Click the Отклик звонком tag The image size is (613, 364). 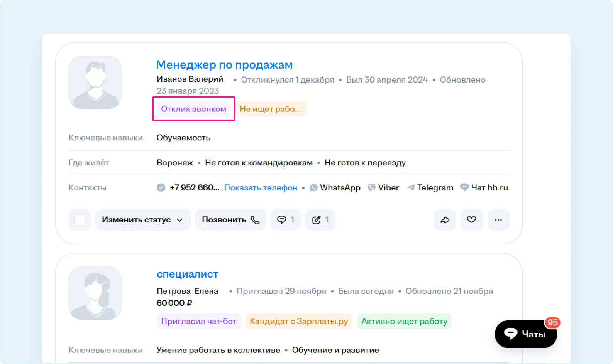193,109
